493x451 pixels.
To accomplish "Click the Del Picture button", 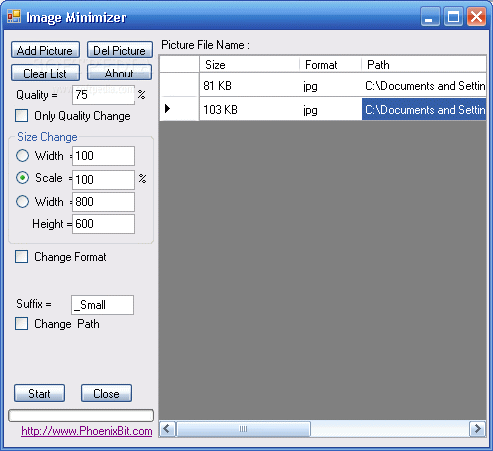I will [120, 50].
